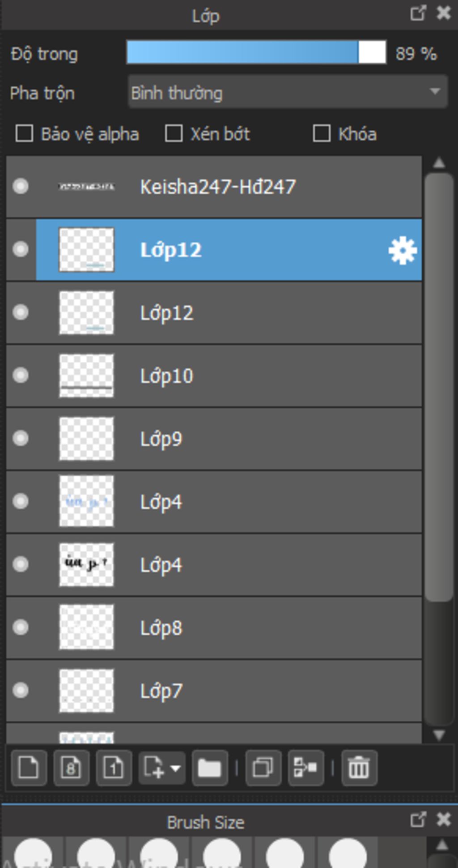458x868 pixels.
Task: Open Pha trộn blend mode dropdown
Action: 288,92
